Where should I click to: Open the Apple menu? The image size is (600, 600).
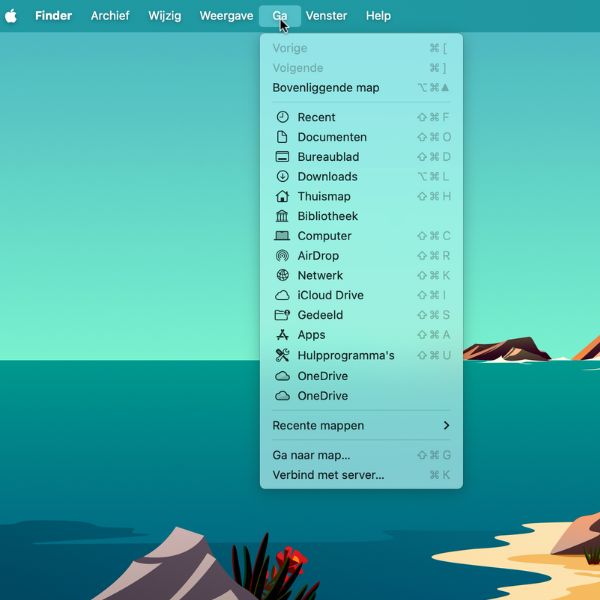[12, 16]
